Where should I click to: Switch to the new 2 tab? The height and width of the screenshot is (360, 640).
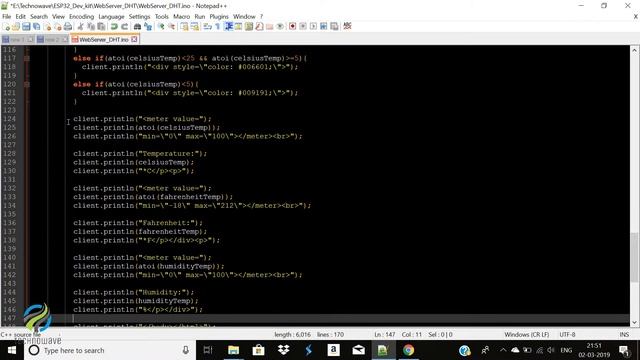(x=52, y=40)
